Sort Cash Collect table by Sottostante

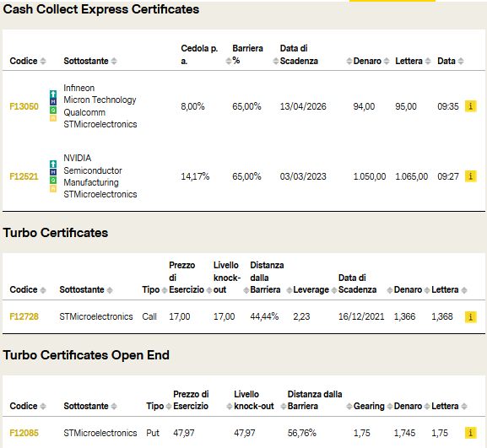pos(114,61)
